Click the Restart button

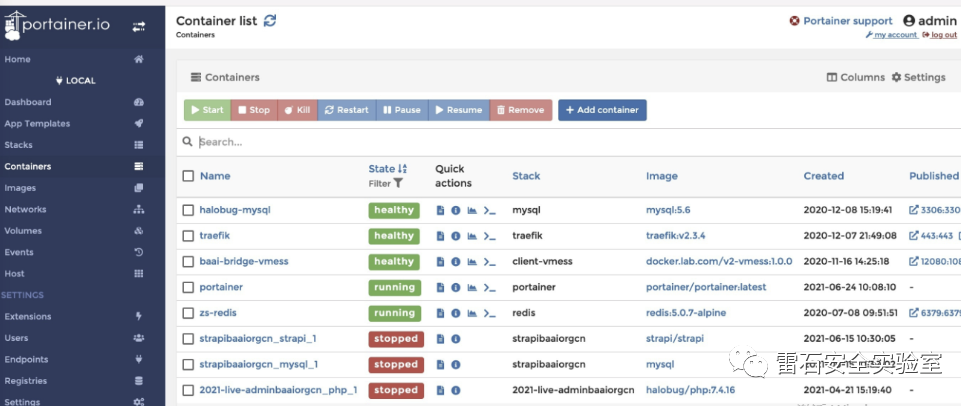pyautogui.click(x=347, y=110)
